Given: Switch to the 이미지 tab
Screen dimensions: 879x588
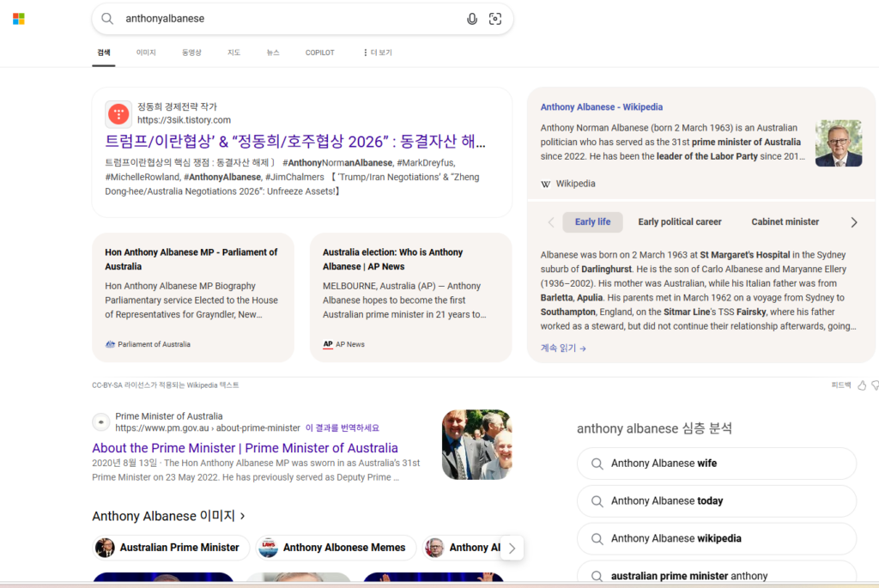Looking at the screenshot, I should [x=146, y=52].
